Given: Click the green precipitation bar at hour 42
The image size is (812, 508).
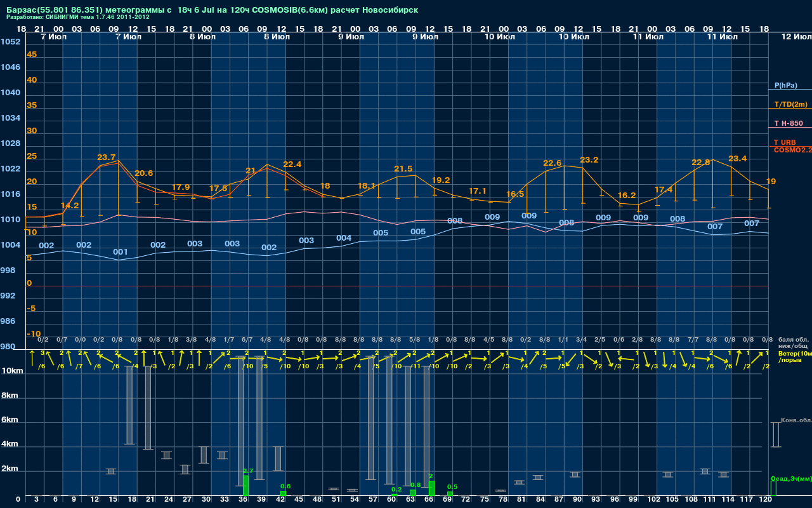Looking at the screenshot, I should [x=283, y=493].
